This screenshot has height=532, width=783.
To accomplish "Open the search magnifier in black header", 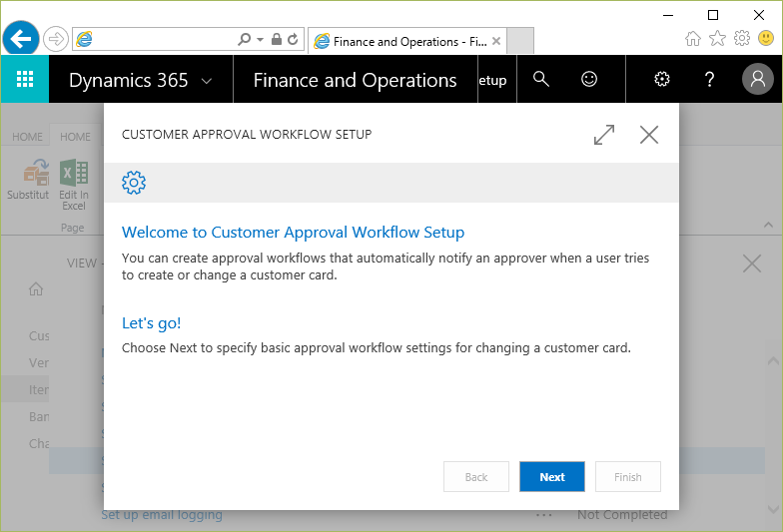I will click(x=541, y=79).
